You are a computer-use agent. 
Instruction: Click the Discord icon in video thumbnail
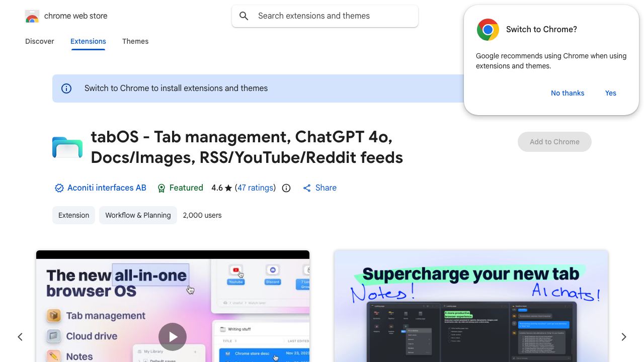(273, 270)
